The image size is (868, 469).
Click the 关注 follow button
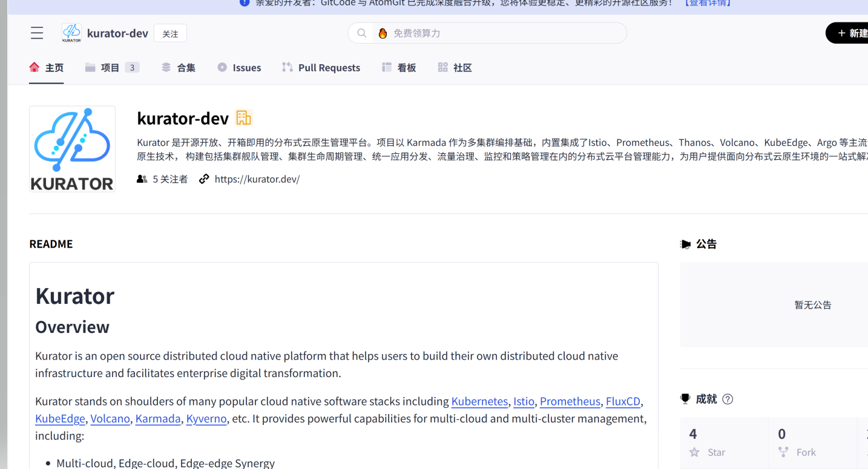click(x=170, y=33)
